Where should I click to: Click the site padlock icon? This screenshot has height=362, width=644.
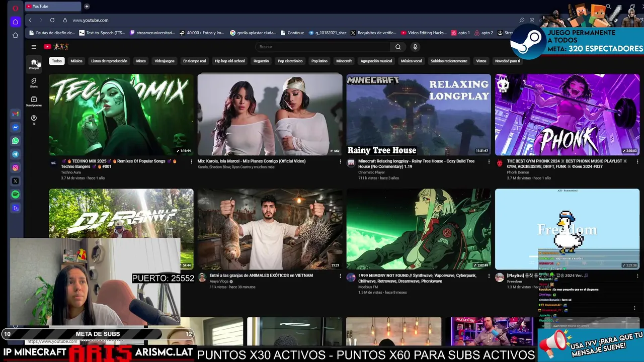65,20
